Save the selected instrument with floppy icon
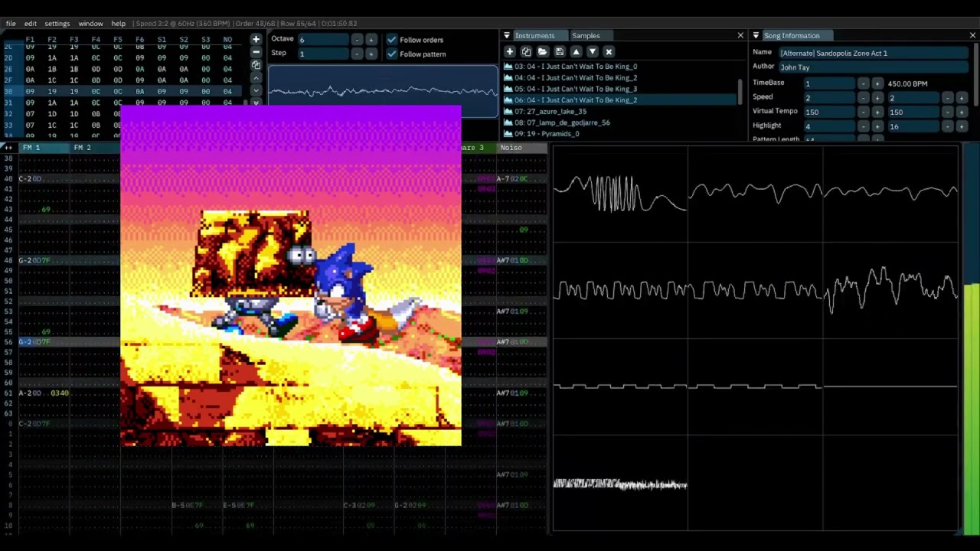This screenshot has height=551, width=980. pyautogui.click(x=560, y=51)
